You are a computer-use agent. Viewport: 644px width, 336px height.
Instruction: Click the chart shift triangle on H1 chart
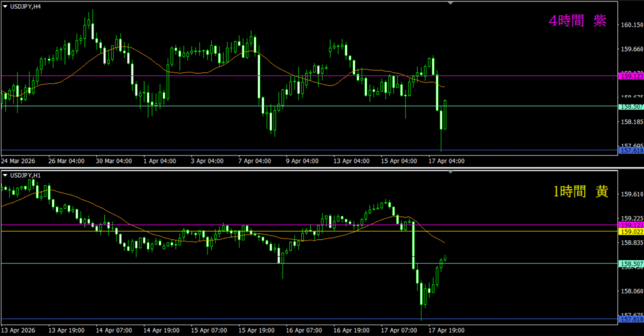(450, 171)
